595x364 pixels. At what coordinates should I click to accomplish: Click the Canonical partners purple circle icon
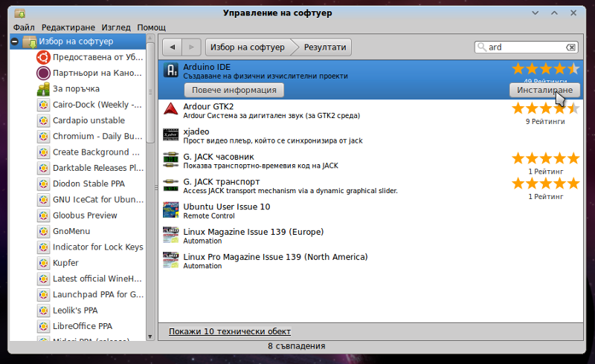pos(43,73)
